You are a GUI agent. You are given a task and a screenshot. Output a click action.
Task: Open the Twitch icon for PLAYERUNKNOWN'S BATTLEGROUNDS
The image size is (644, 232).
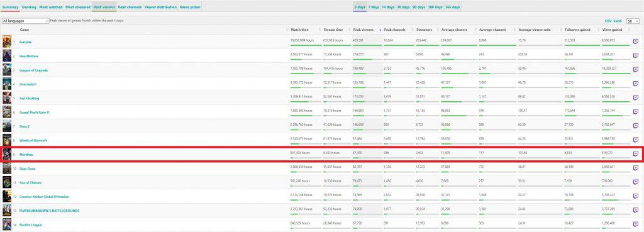click(635, 210)
